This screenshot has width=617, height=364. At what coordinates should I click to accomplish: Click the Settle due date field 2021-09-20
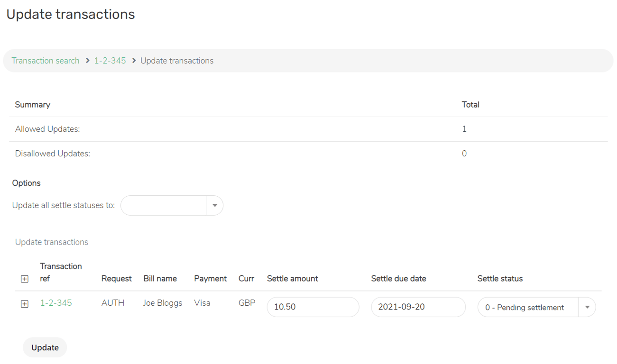[418, 307]
